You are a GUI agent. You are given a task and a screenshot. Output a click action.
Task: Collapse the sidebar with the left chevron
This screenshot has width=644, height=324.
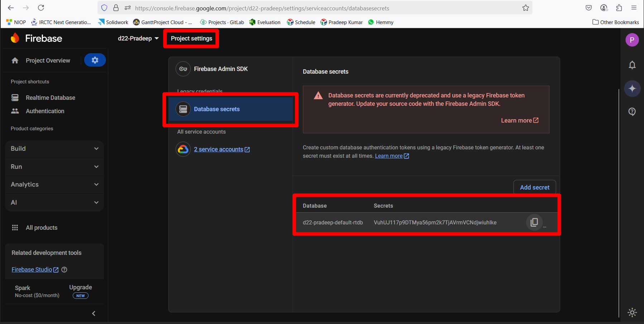[x=94, y=314]
